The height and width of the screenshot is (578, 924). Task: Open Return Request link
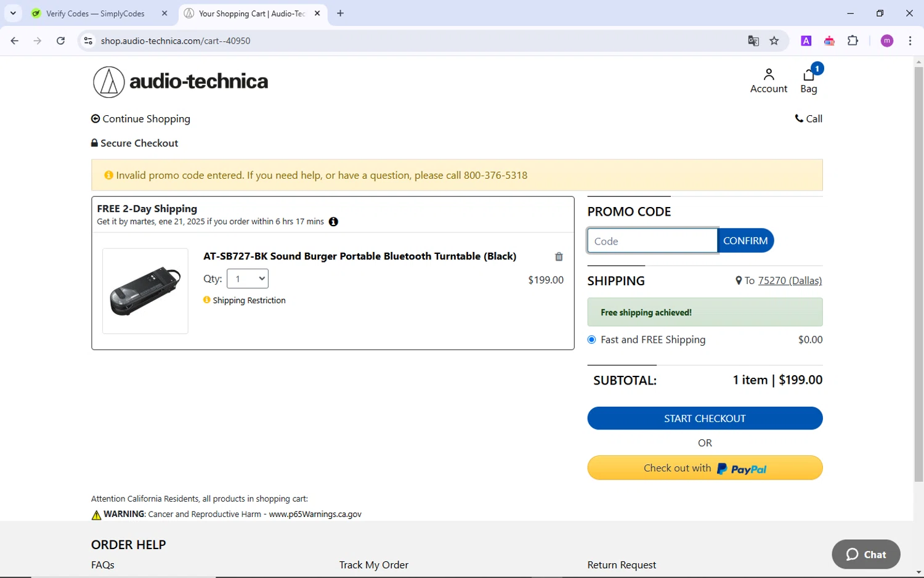point(622,565)
